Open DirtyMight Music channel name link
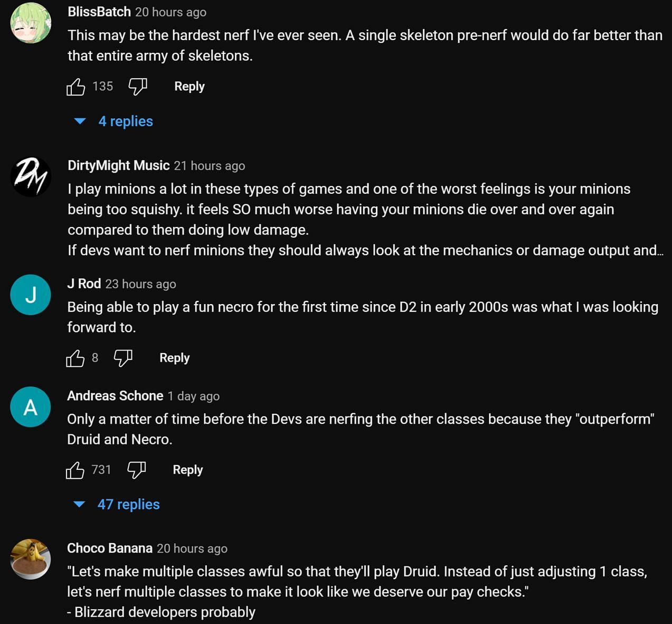Screen dimensions: 672x624 point(118,166)
